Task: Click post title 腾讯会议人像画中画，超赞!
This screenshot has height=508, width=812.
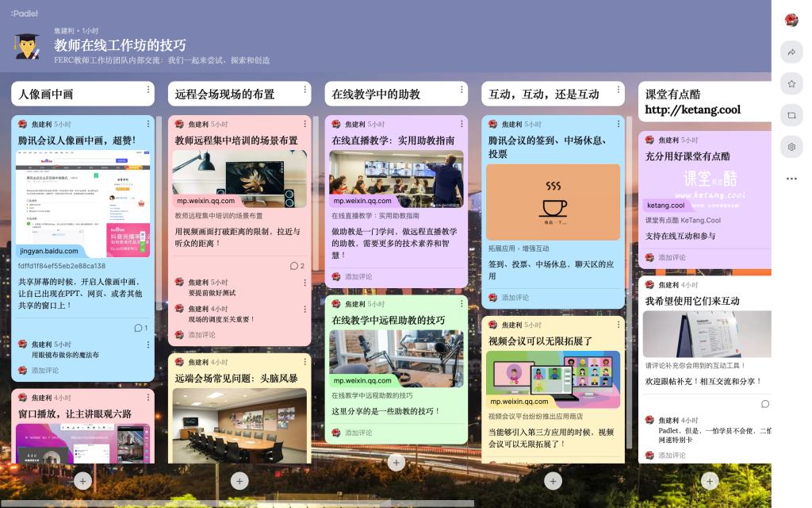Action: click(77, 140)
